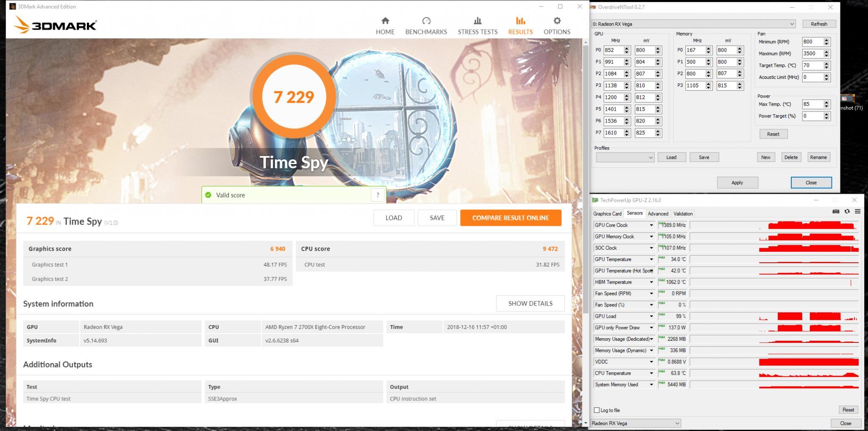This screenshot has width=868, height=431.
Task: Open the Profiles dropdown in OverdriveNTool
Action: [625, 157]
